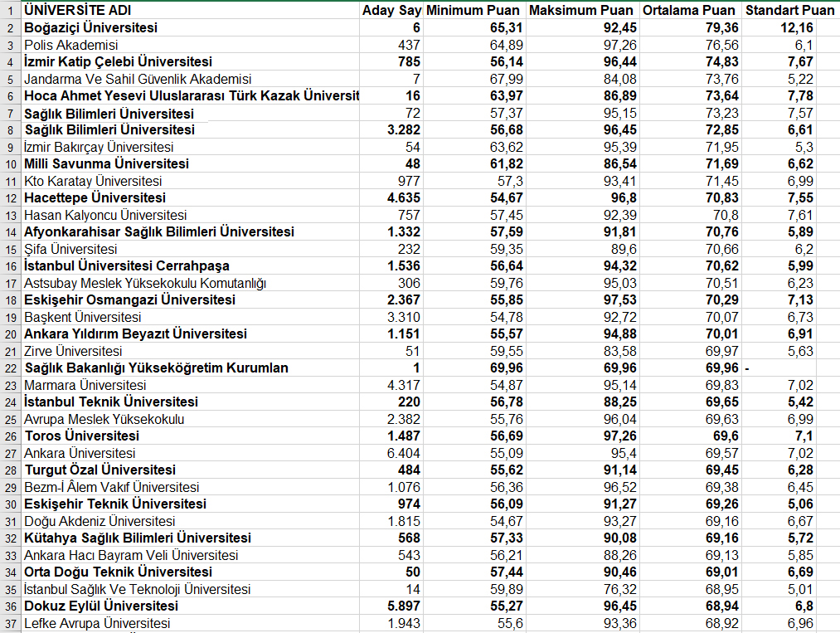Select the "Başkent Üniversitesi" cell
This screenshot has width=840, height=633.
(x=191, y=317)
